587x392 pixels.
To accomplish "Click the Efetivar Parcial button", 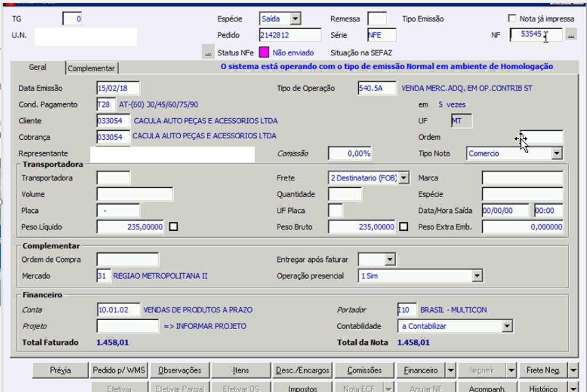I will tap(180, 388).
